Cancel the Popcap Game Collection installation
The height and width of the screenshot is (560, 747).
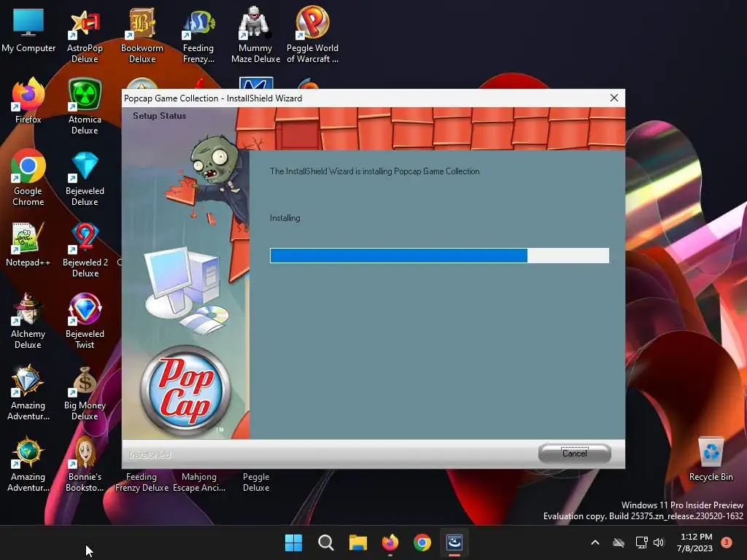pyautogui.click(x=575, y=453)
